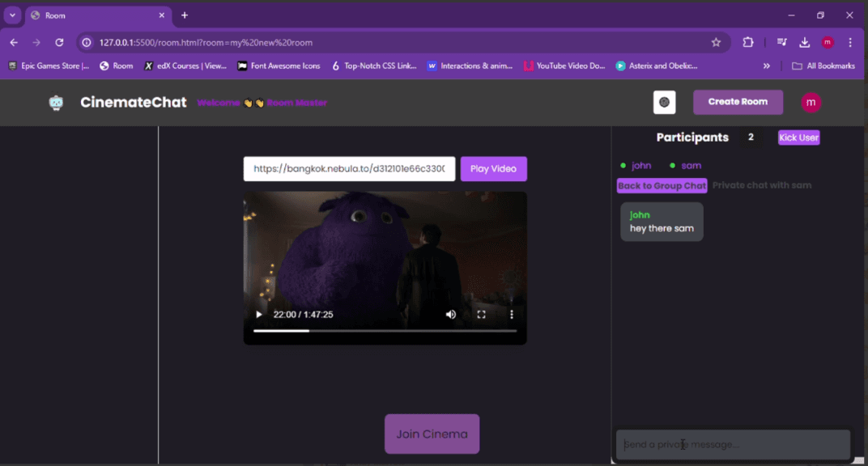Click the Participants heading
868x466 pixels.
[x=692, y=138]
